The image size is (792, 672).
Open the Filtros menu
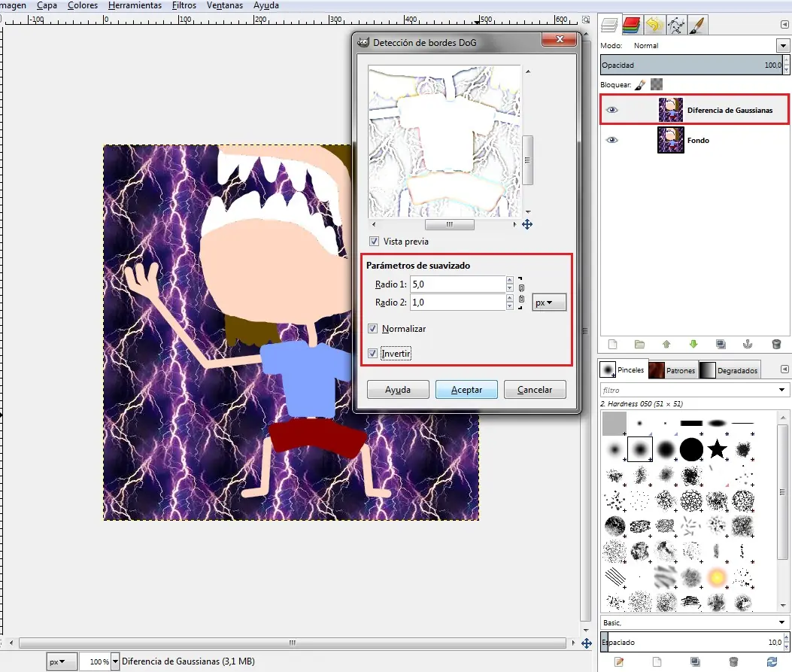point(184,5)
